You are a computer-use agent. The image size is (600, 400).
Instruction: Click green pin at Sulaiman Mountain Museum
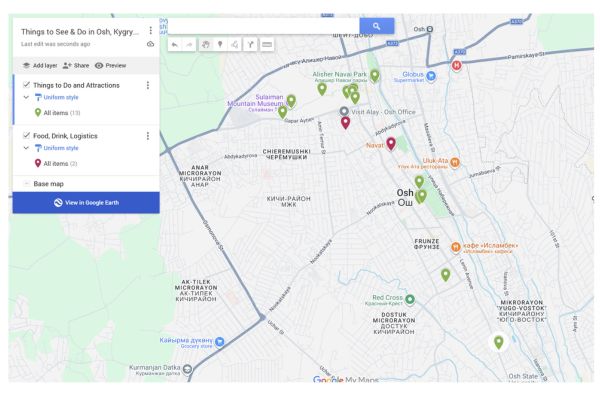(291, 101)
